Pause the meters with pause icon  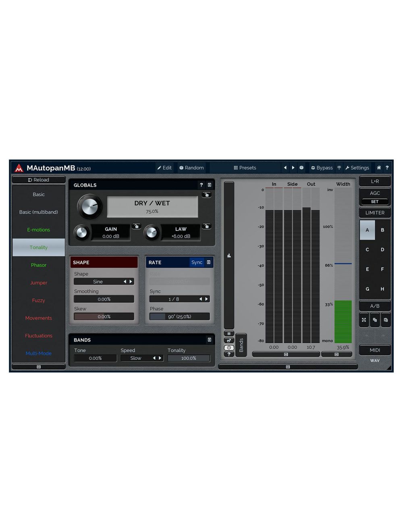pos(229,334)
